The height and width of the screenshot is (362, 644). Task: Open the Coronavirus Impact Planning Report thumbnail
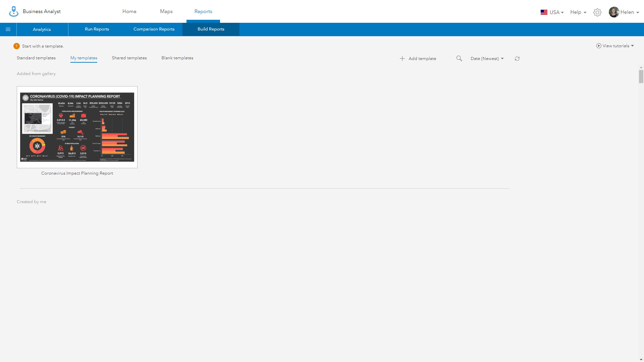77,127
